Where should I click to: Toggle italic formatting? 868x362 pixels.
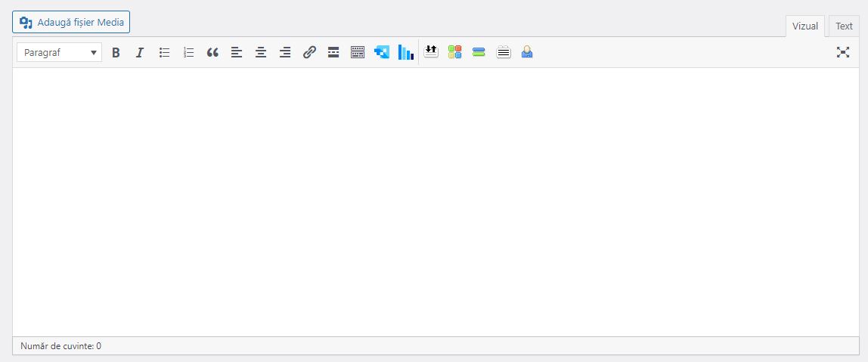[140, 53]
